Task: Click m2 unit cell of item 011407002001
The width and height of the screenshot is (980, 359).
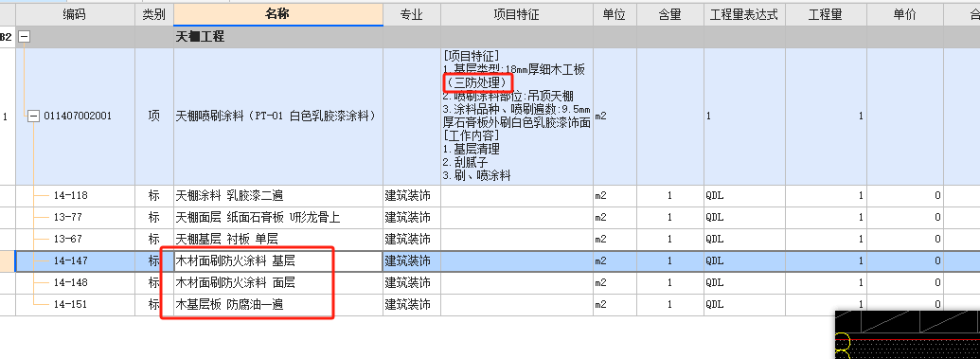Action: 615,117
